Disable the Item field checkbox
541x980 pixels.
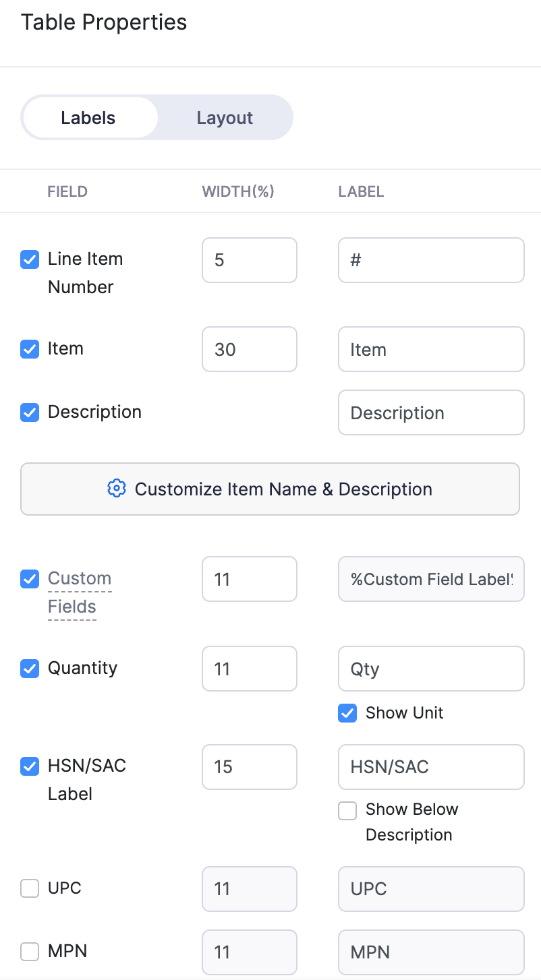pos(30,349)
